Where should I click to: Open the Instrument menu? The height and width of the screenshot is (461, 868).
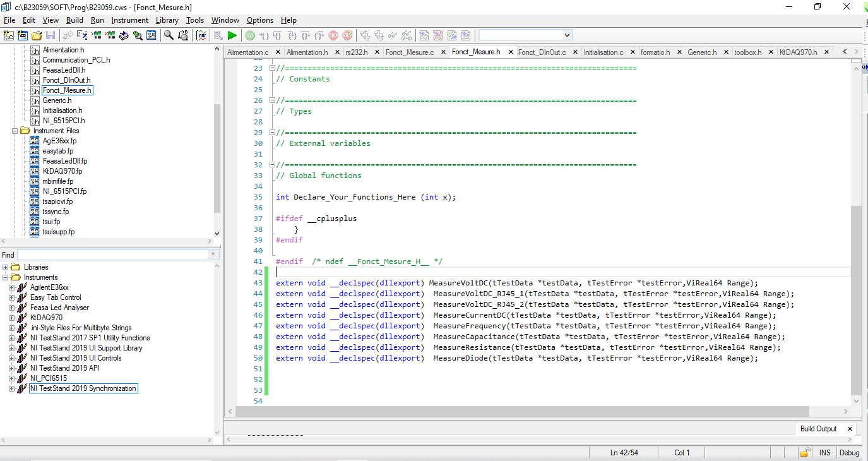coord(129,20)
